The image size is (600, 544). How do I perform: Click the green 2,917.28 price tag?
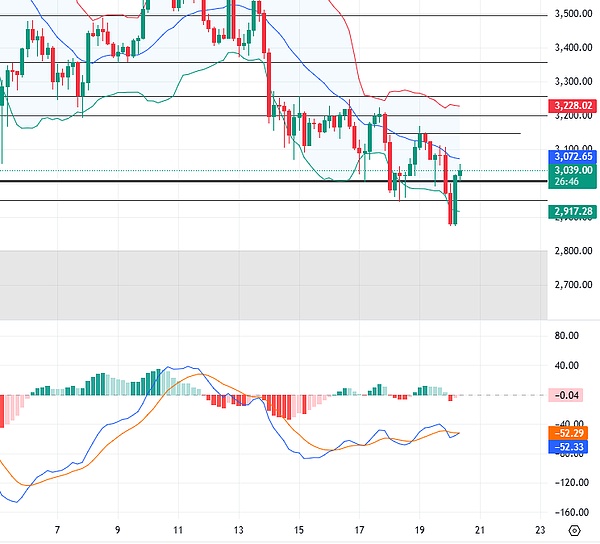[572, 212]
